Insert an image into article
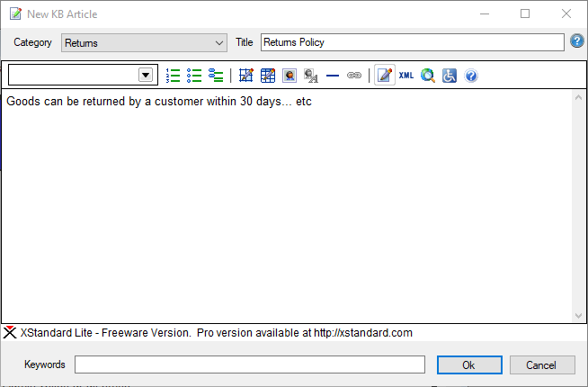This screenshot has height=387, width=588. coord(290,76)
